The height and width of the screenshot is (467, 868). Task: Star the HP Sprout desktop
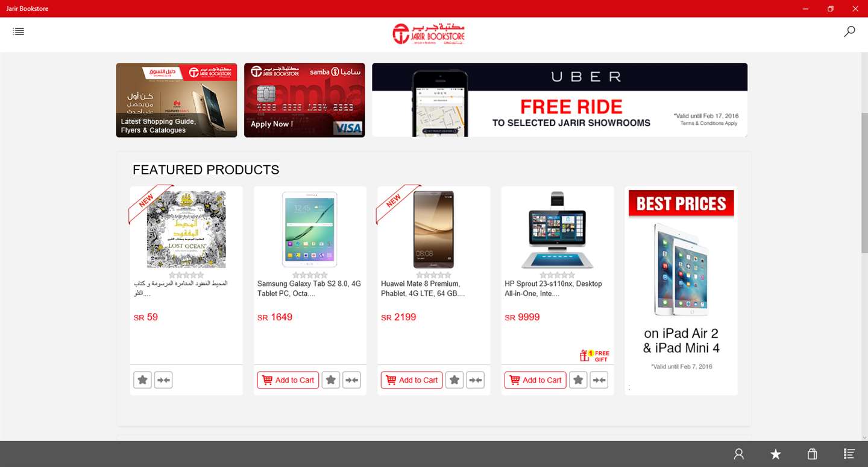click(578, 380)
